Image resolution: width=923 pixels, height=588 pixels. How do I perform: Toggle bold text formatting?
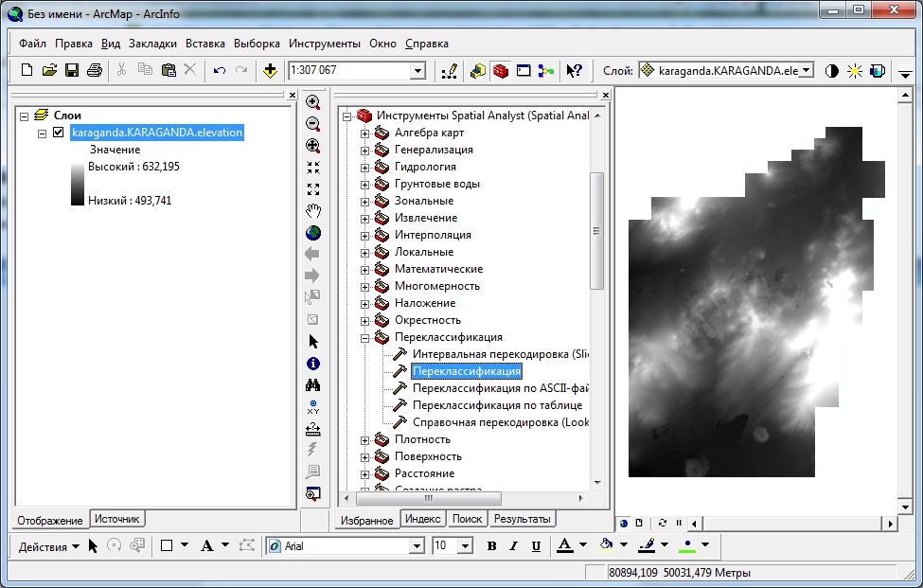[491, 546]
